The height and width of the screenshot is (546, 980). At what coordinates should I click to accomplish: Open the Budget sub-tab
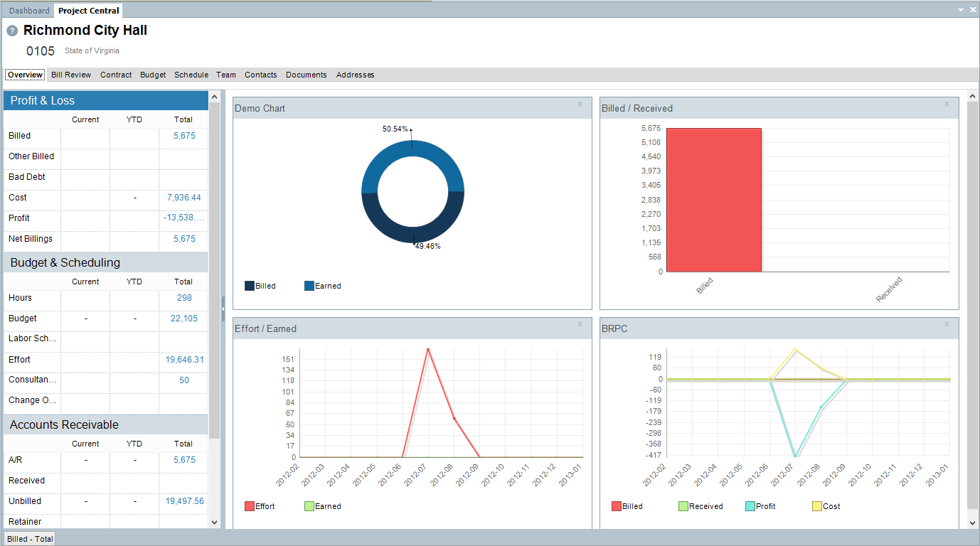pos(153,75)
